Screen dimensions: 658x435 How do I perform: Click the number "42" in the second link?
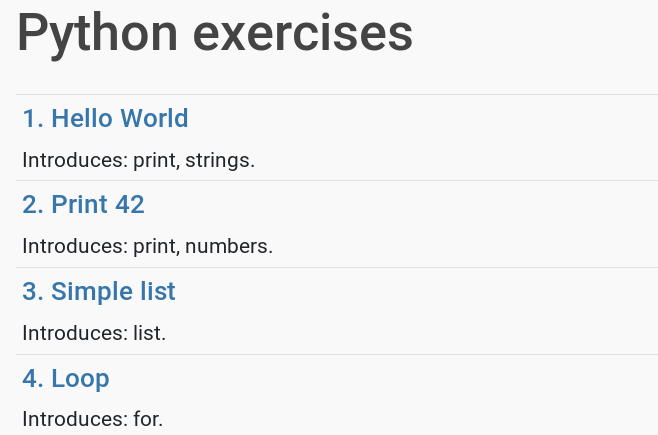tap(130, 205)
